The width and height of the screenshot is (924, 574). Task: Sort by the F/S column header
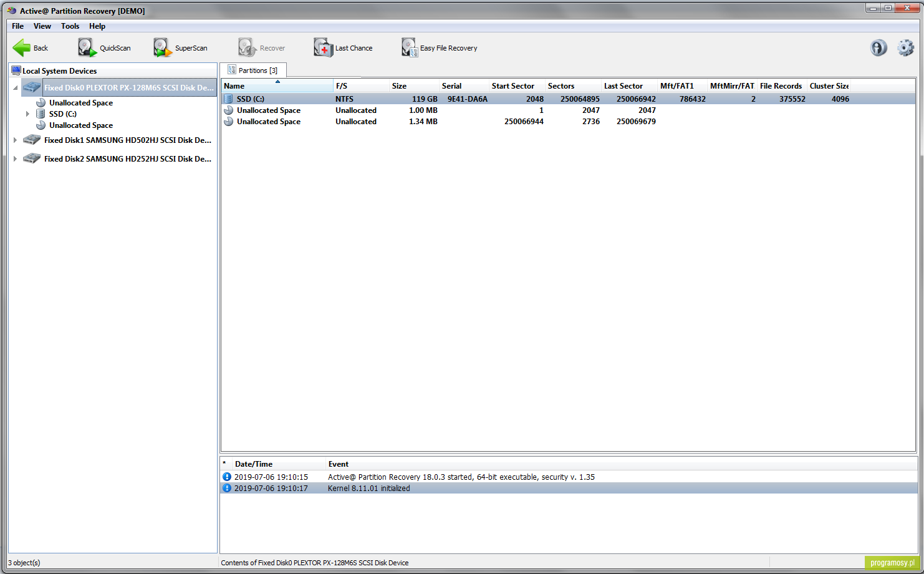coord(362,85)
